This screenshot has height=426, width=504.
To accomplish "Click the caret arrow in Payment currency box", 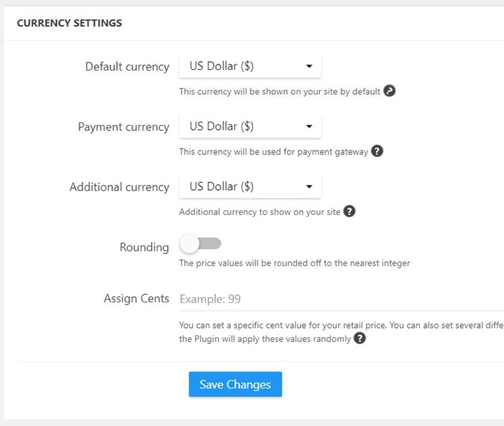I will click(x=309, y=126).
